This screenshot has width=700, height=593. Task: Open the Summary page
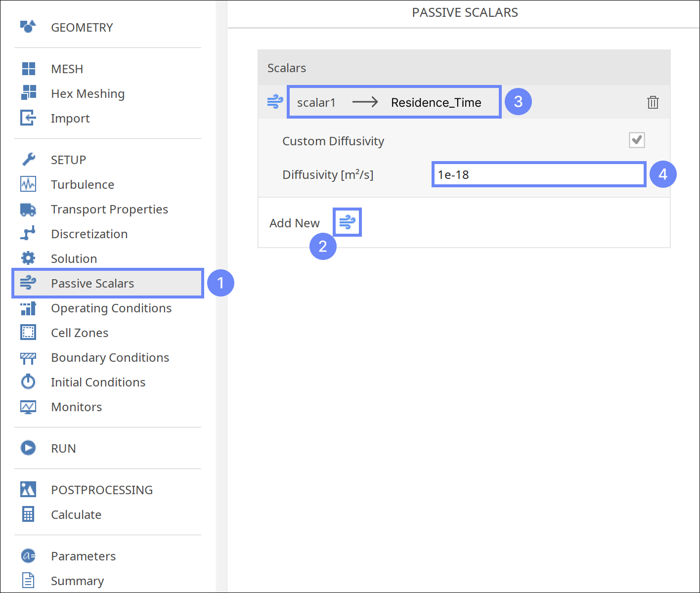click(x=77, y=581)
